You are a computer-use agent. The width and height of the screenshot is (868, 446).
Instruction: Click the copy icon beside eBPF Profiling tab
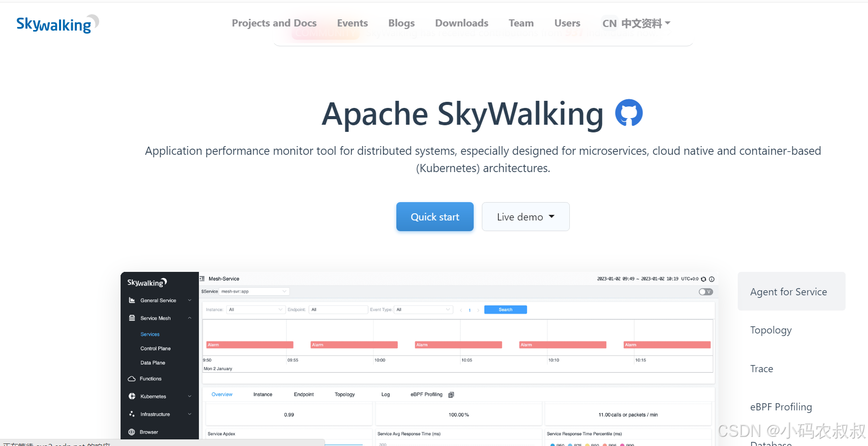click(x=451, y=395)
